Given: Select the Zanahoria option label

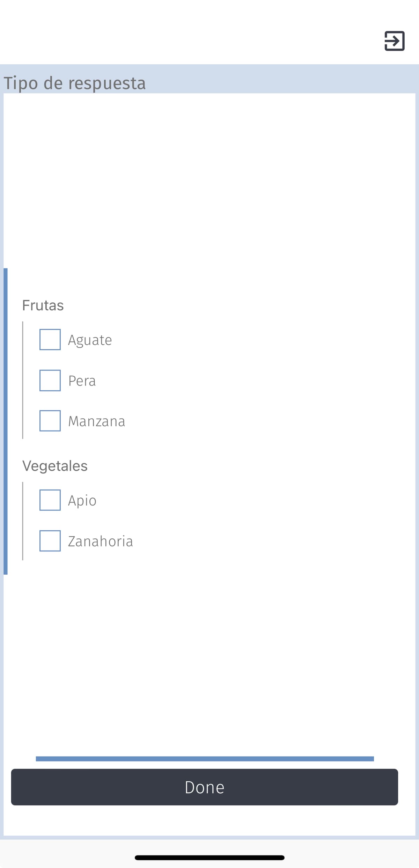Looking at the screenshot, I should (100, 542).
